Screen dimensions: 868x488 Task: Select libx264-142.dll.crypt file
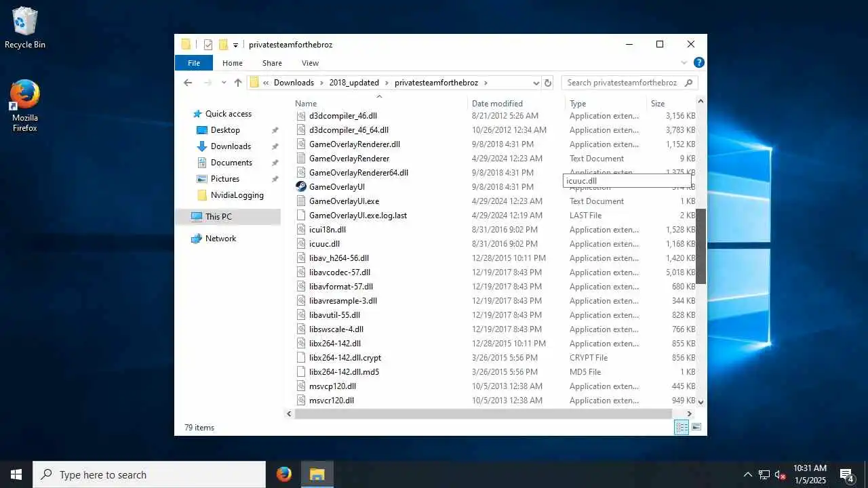click(x=345, y=358)
